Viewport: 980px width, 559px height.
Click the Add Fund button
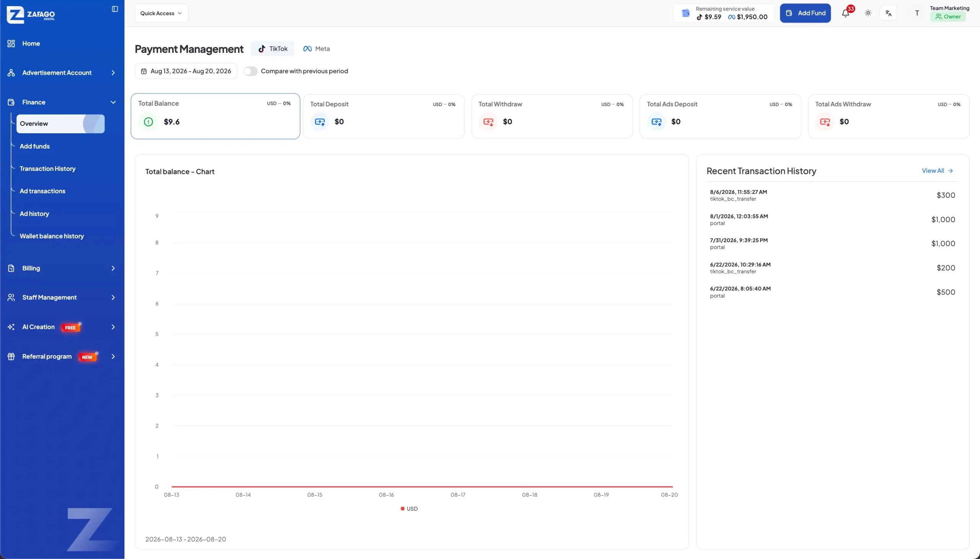pos(805,13)
